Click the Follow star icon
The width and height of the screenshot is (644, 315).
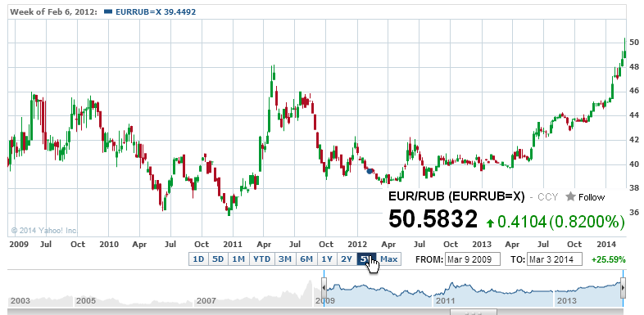570,197
